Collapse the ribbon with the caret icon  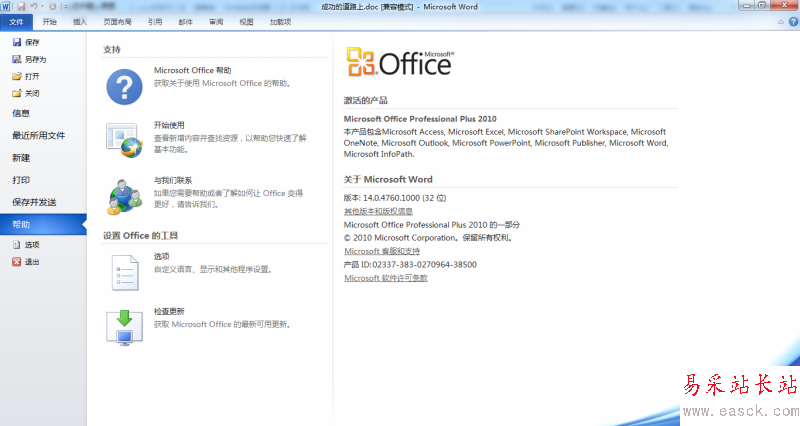click(x=781, y=22)
